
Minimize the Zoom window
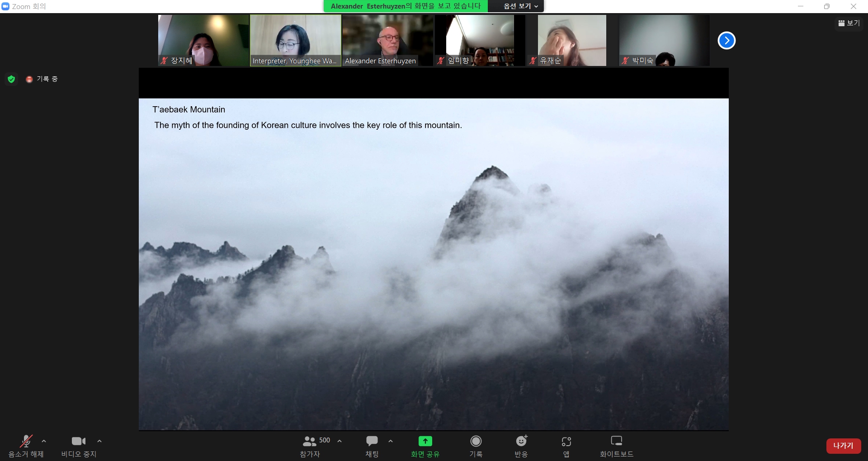(x=801, y=6)
